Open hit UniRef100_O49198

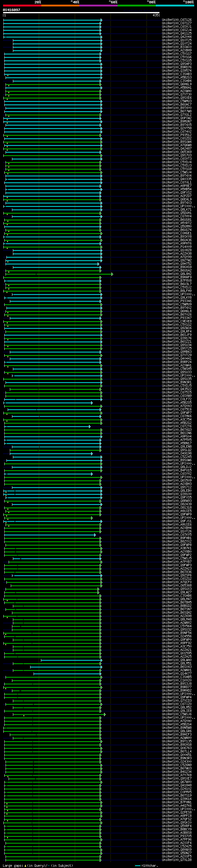(177, 453)
